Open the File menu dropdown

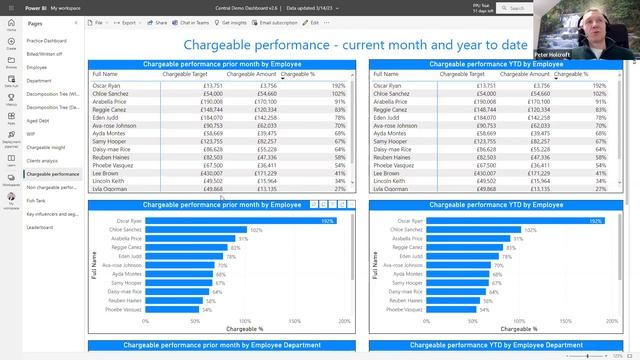98,23
